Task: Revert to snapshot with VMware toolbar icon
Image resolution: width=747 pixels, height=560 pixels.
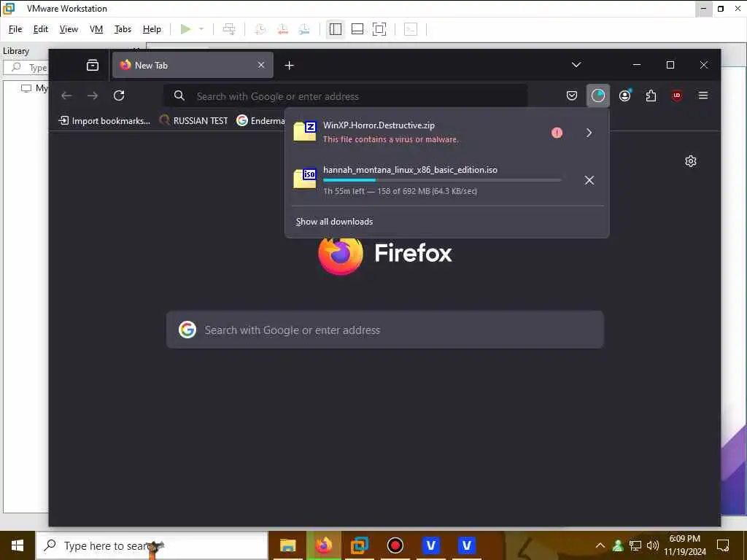Action: 282,29
